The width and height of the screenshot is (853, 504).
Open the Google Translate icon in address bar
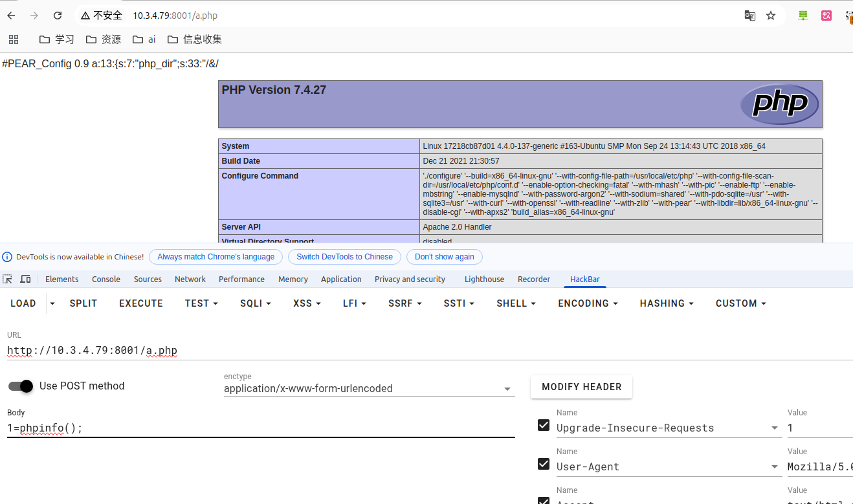(x=749, y=16)
